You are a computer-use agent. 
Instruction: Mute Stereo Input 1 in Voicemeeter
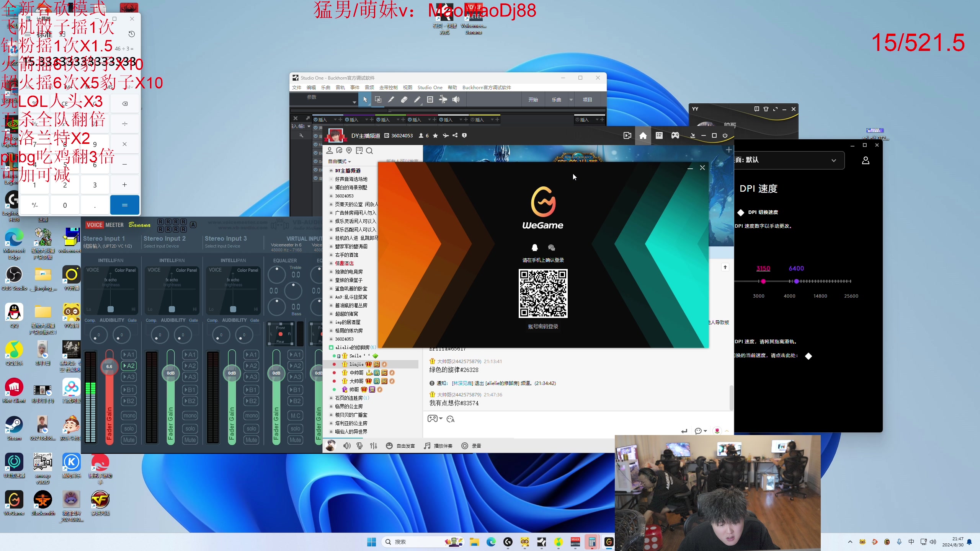129,440
